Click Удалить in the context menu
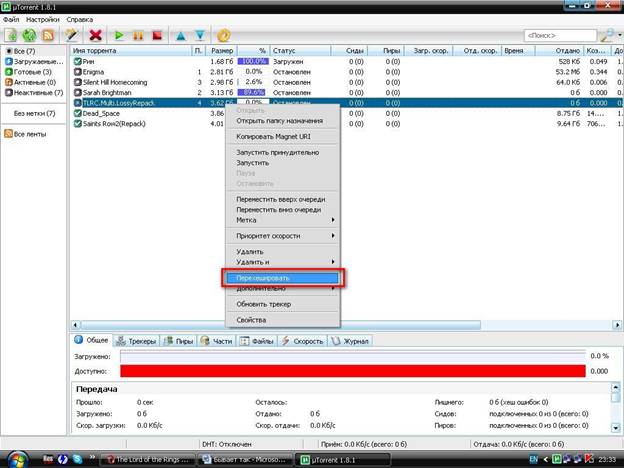Viewport: 624px width, 468px height. (x=283, y=252)
